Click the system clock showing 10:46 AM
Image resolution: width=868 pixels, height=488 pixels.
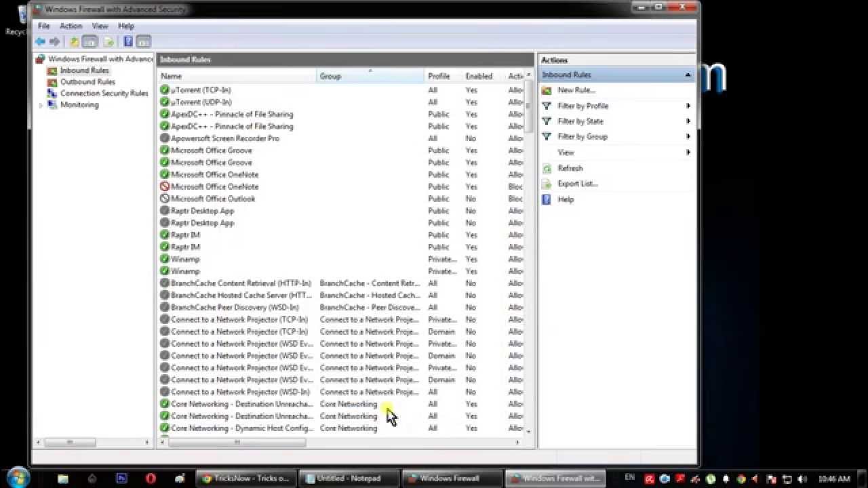click(x=834, y=479)
